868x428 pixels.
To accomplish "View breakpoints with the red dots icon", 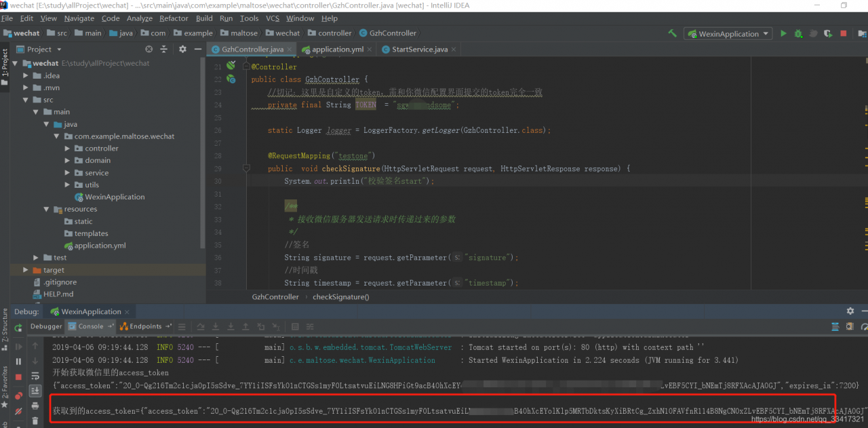I will (18, 395).
